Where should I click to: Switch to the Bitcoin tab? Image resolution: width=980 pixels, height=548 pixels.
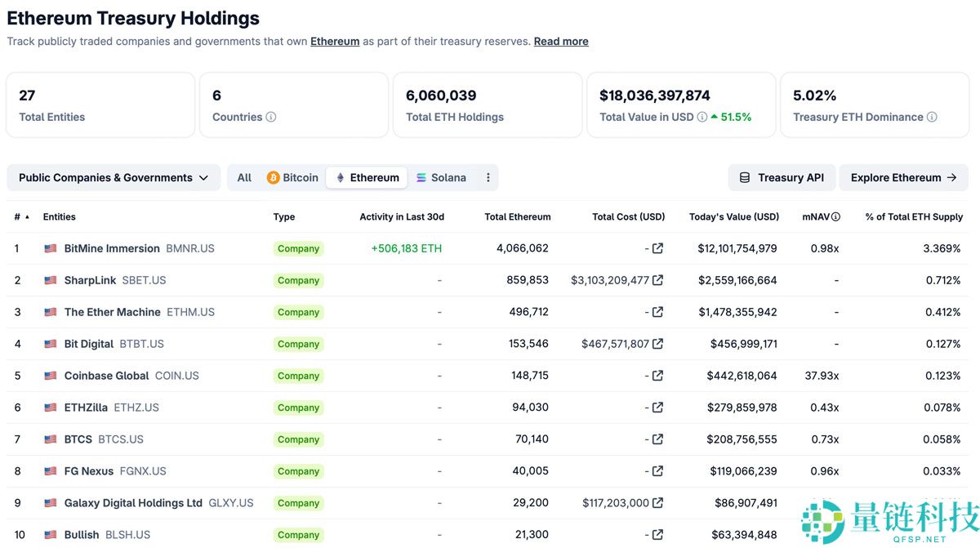coord(292,177)
